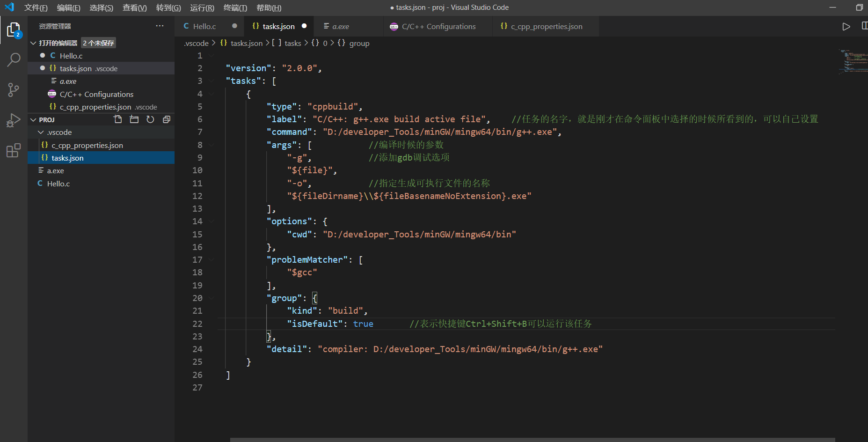Open the 运行(R) menu

202,7
